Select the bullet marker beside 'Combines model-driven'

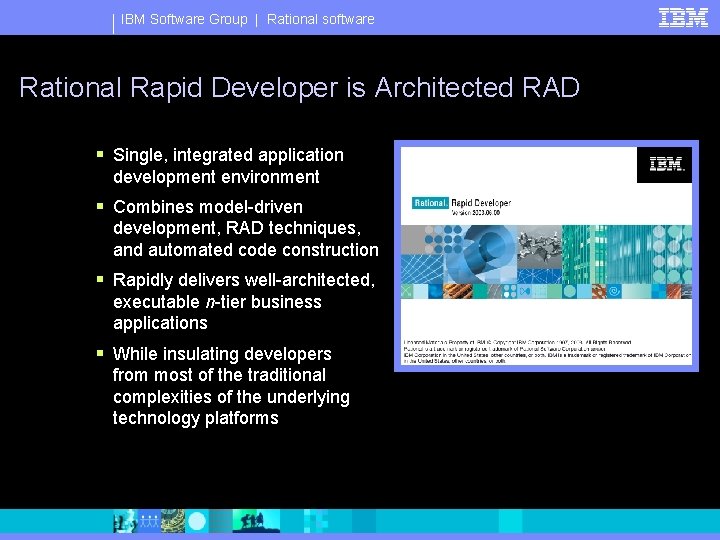(x=100, y=206)
